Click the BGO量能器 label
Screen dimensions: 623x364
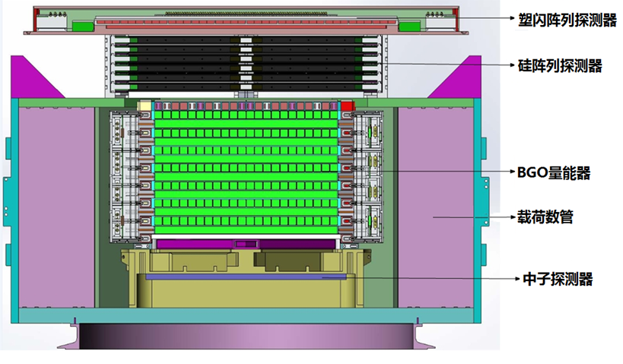pyautogui.click(x=554, y=173)
